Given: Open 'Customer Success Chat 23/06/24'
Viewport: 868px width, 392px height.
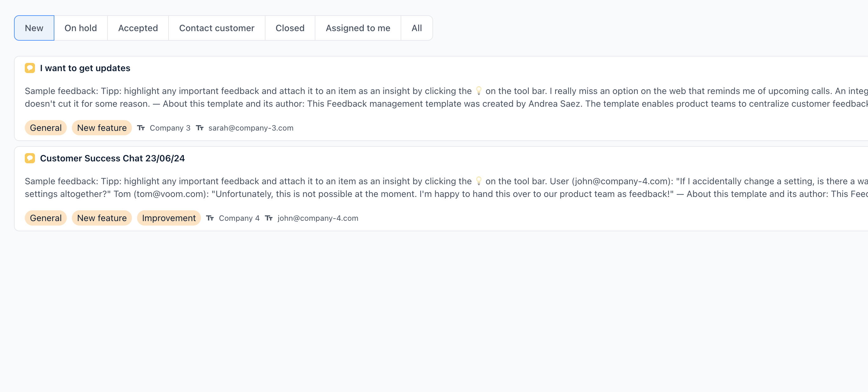Looking at the screenshot, I should (x=113, y=158).
